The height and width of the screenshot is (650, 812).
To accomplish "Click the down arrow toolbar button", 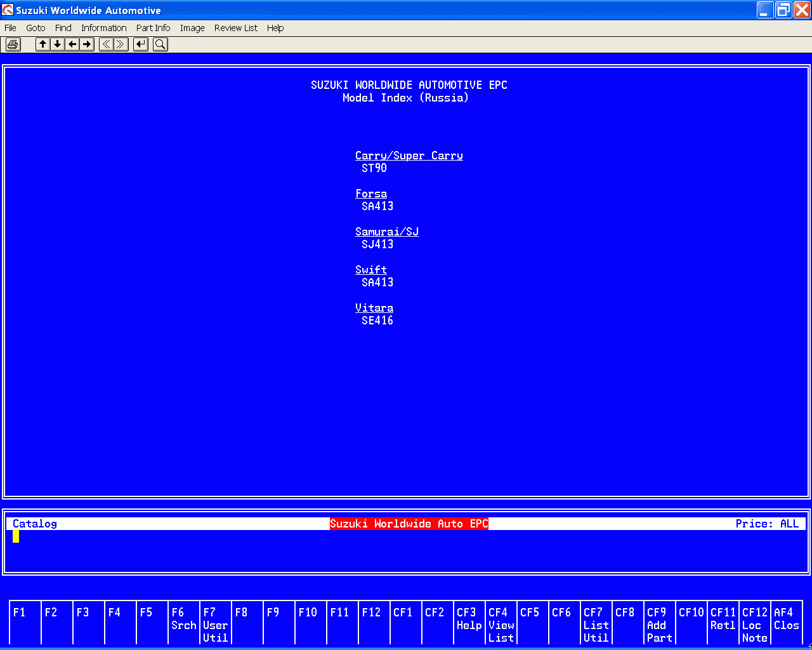I will [58, 44].
